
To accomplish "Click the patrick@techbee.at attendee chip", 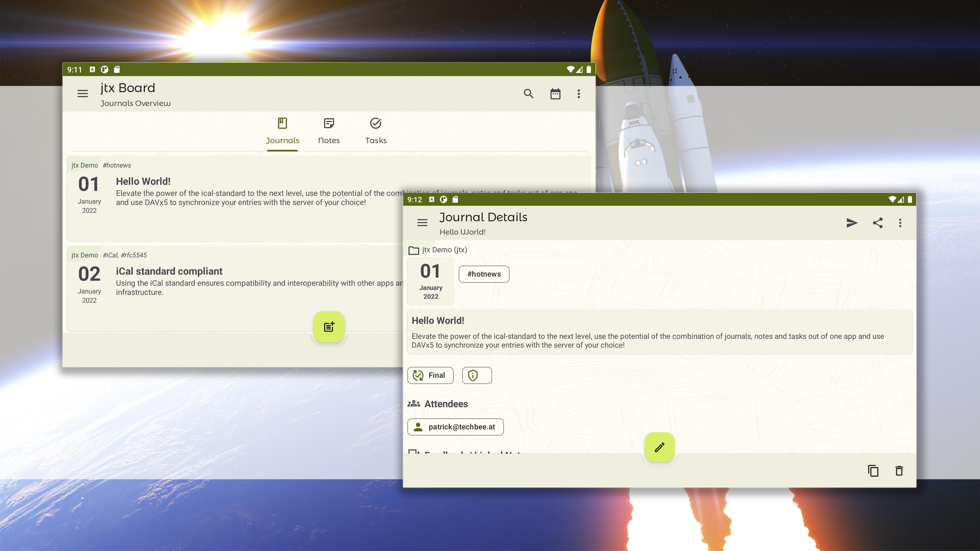I will (x=455, y=427).
